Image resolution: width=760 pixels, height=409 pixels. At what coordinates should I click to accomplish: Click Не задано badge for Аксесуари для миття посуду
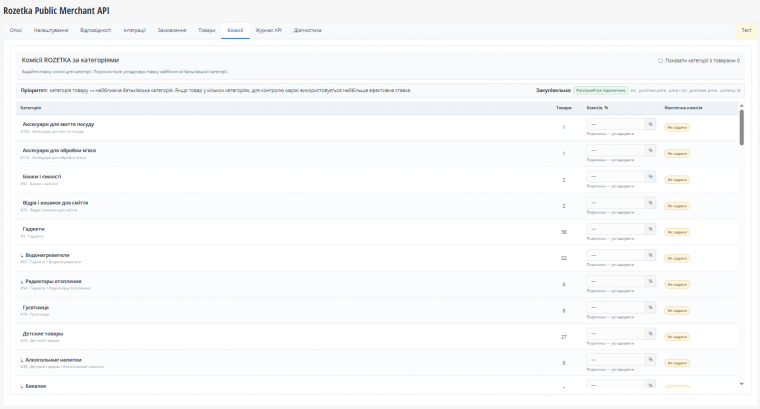coord(677,127)
